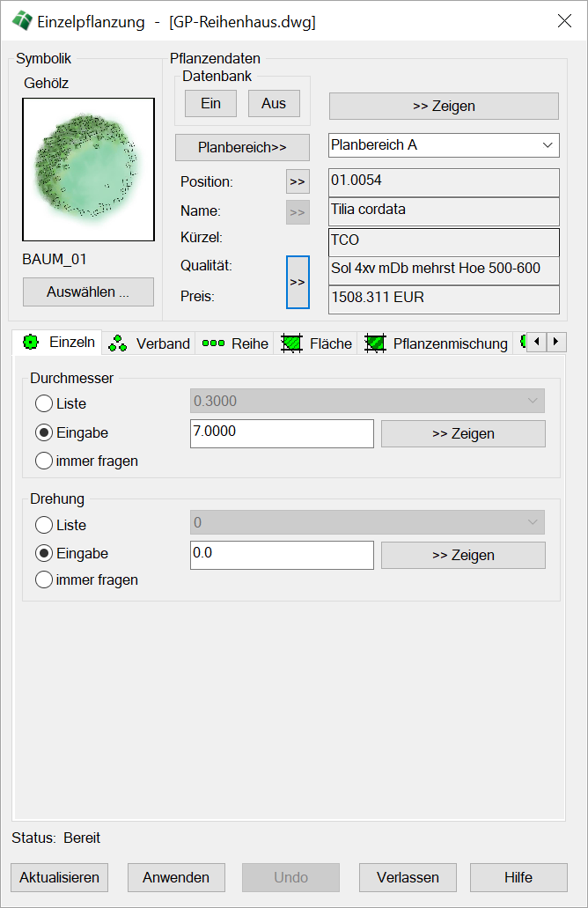
Task: Switch to the Pflanzenmischung tab
Action: [450, 343]
